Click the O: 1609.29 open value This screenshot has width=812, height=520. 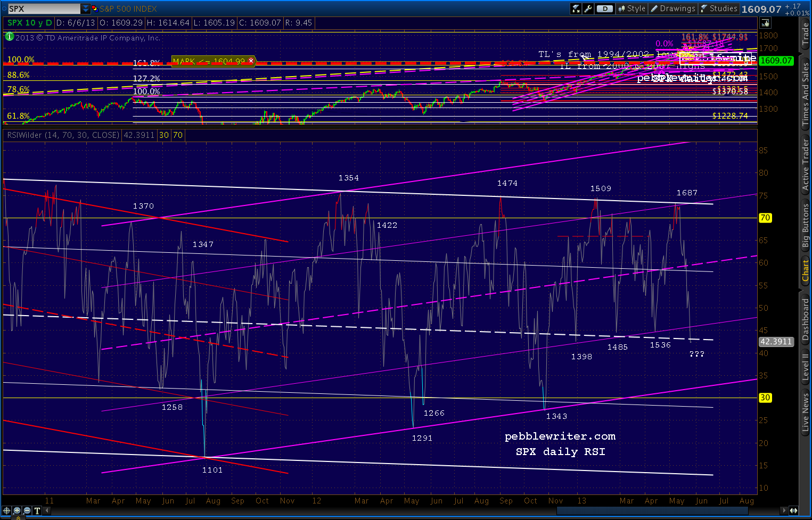(x=121, y=23)
